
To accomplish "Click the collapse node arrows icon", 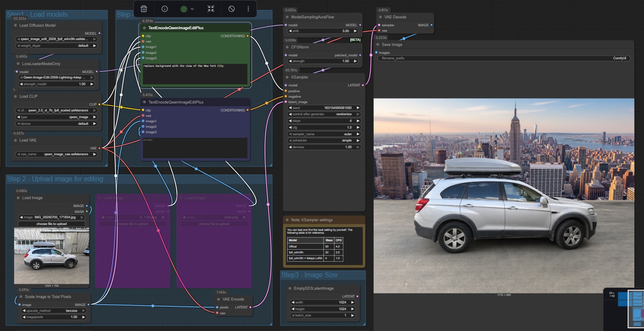I will pos(211,9).
